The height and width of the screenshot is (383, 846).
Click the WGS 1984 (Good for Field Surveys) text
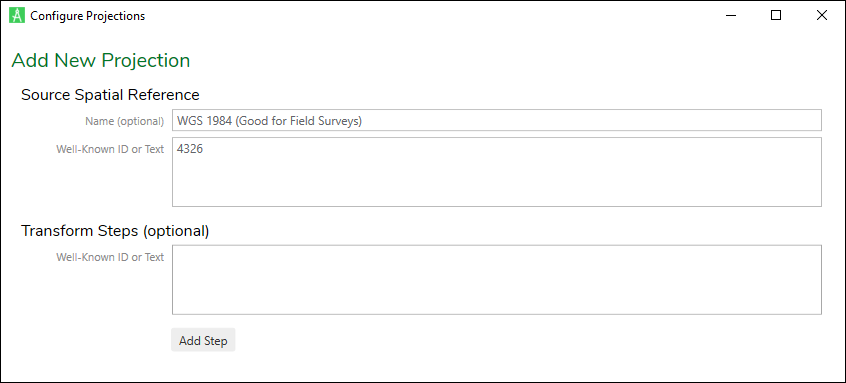(x=269, y=121)
